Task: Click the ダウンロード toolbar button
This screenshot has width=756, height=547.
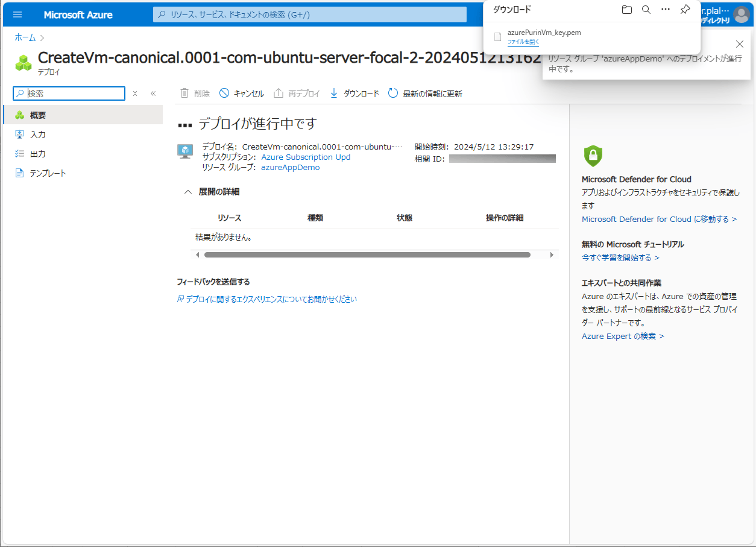Action: click(x=354, y=93)
